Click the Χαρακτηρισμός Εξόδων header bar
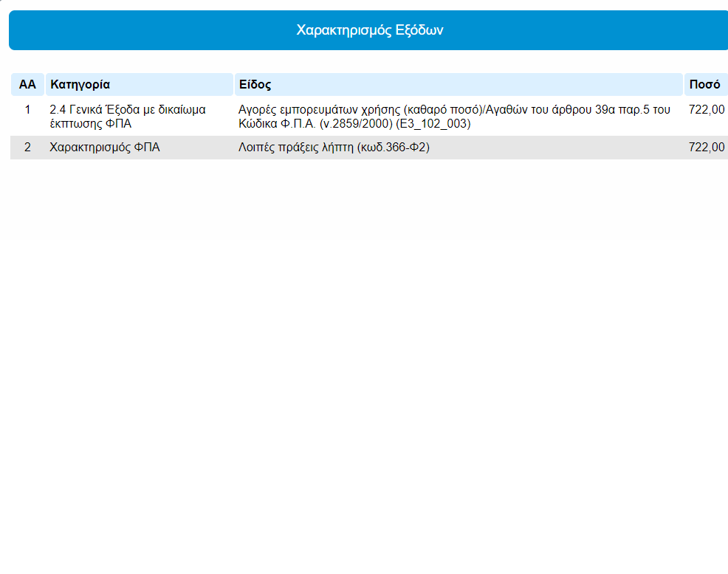This screenshot has width=728, height=574. click(x=369, y=30)
